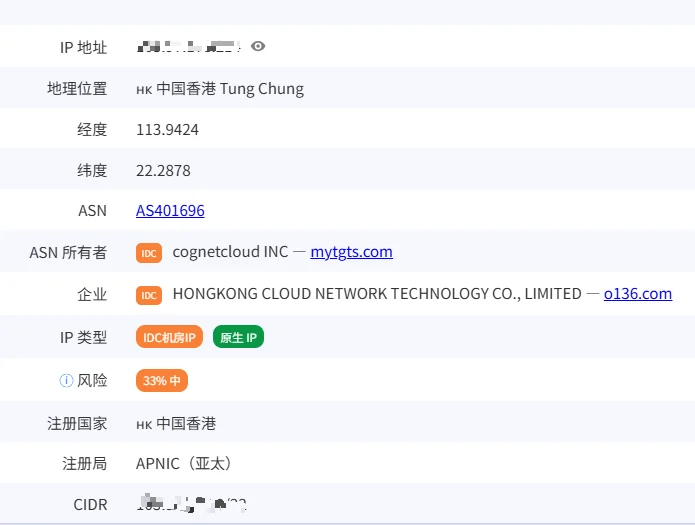This screenshot has height=525, width=695.
Task: Click the blurred IP address value
Action: click(189, 47)
